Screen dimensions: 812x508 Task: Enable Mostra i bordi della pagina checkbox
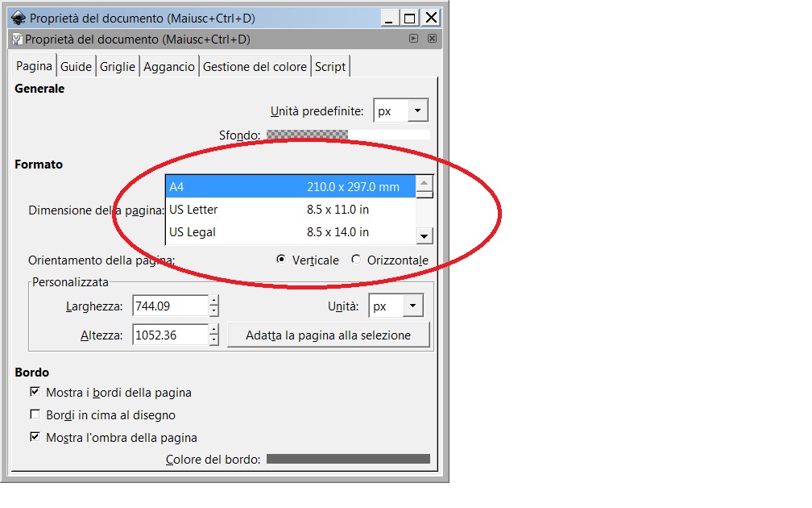[x=35, y=393]
